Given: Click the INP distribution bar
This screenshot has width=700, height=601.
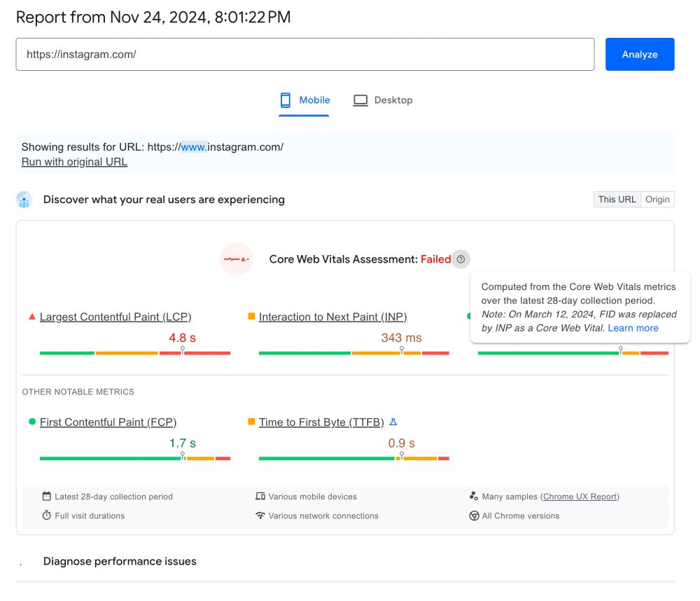Looking at the screenshot, I should pos(354,353).
